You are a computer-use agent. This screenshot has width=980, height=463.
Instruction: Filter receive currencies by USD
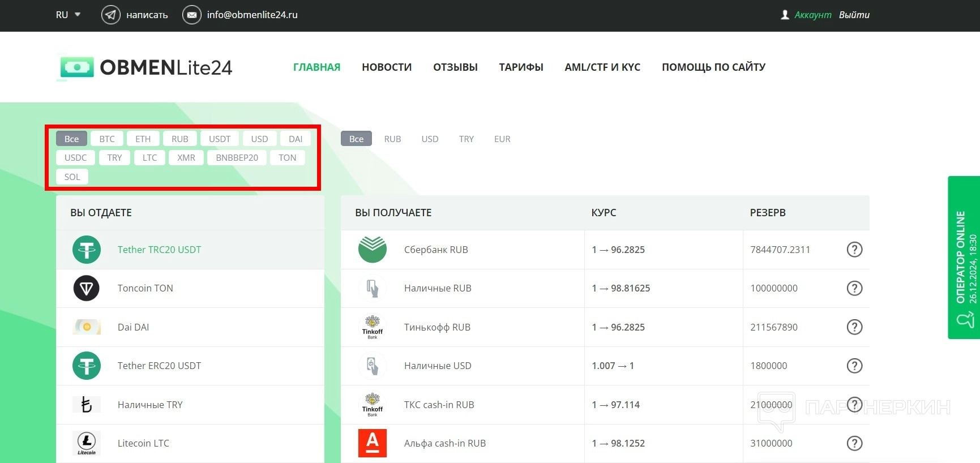tap(430, 139)
